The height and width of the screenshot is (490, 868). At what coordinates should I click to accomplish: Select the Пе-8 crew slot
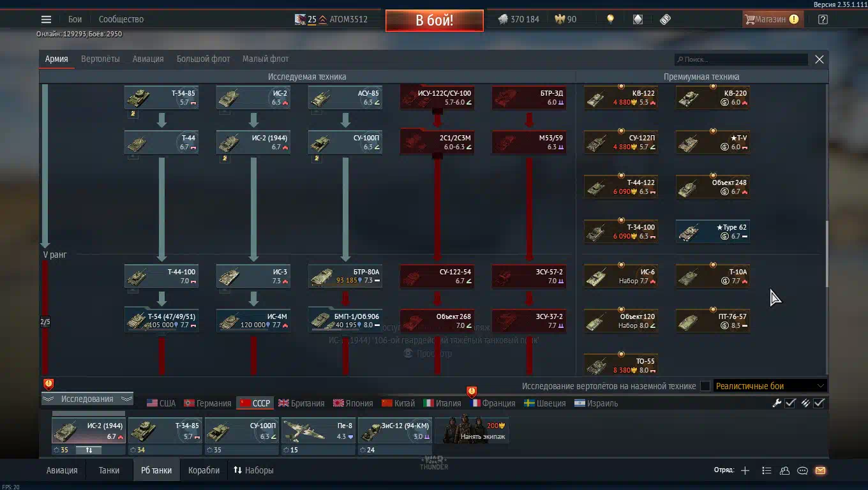tap(318, 430)
